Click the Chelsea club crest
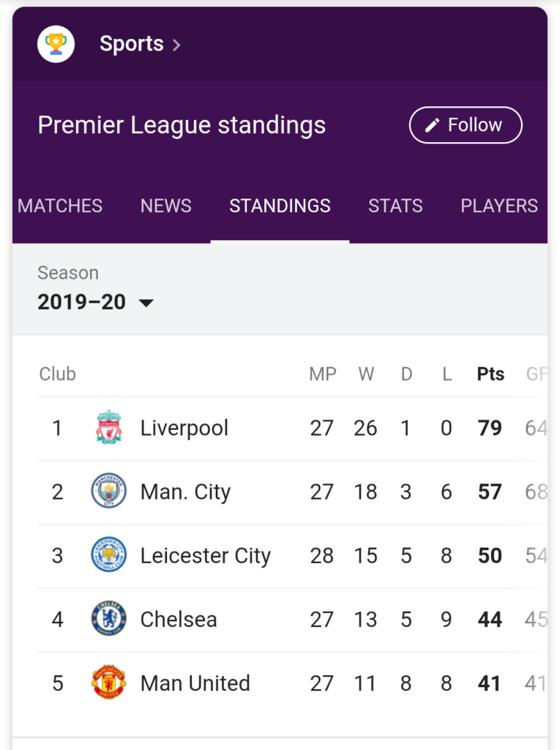Viewport: 560px width, 750px height. [x=109, y=618]
